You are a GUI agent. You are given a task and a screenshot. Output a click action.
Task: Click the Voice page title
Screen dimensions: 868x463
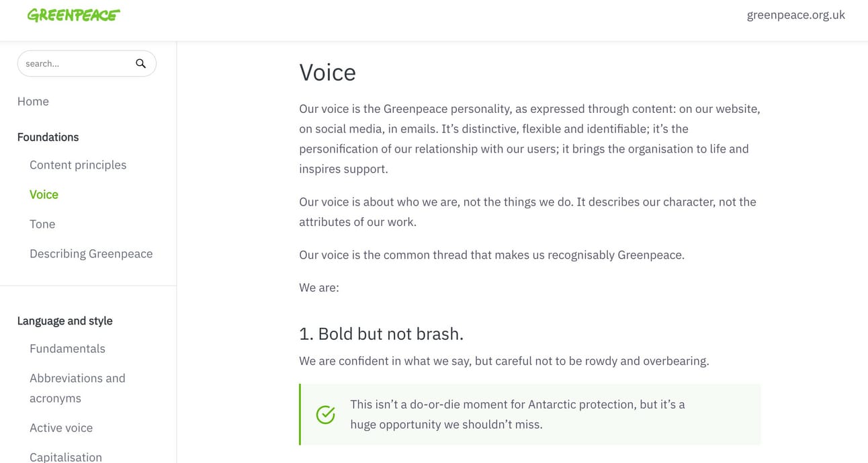327,72
